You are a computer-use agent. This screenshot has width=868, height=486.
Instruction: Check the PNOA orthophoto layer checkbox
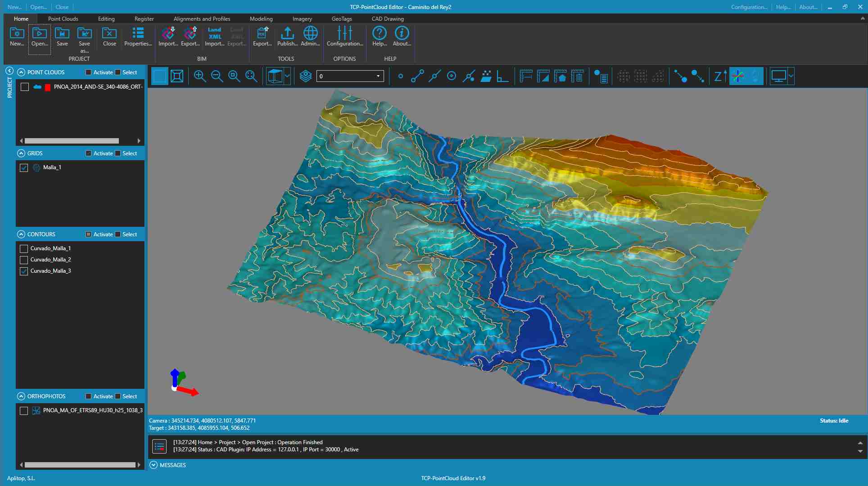pyautogui.click(x=24, y=410)
